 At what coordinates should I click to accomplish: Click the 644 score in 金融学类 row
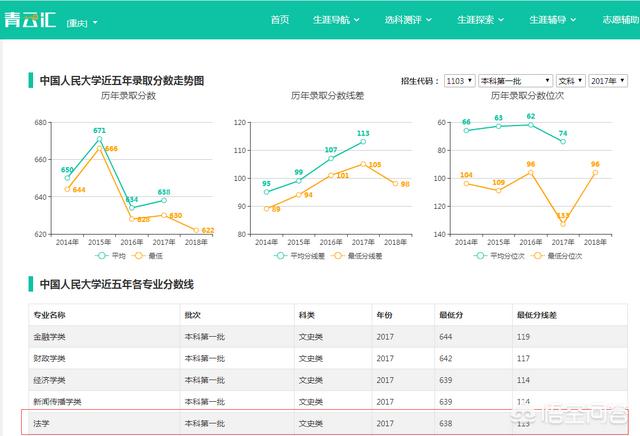tap(446, 337)
